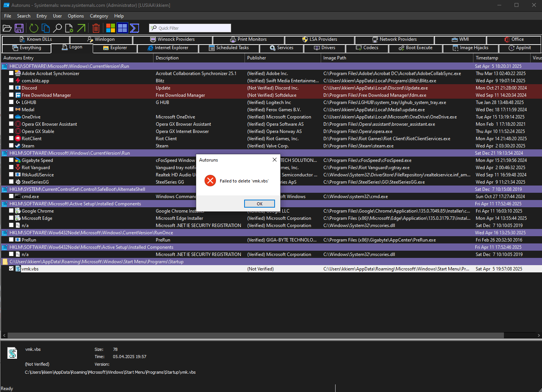Click the red error icon in the dialog
This screenshot has width=542, height=392.
tap(210, 181)
